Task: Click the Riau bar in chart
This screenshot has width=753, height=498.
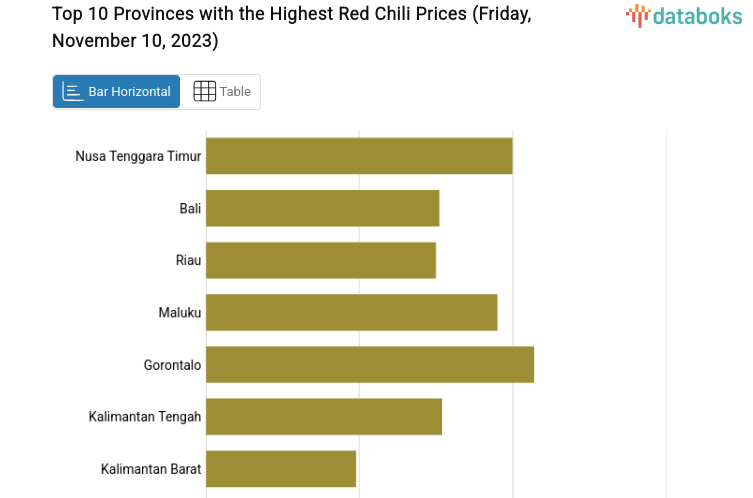Action: coord(321,260)
